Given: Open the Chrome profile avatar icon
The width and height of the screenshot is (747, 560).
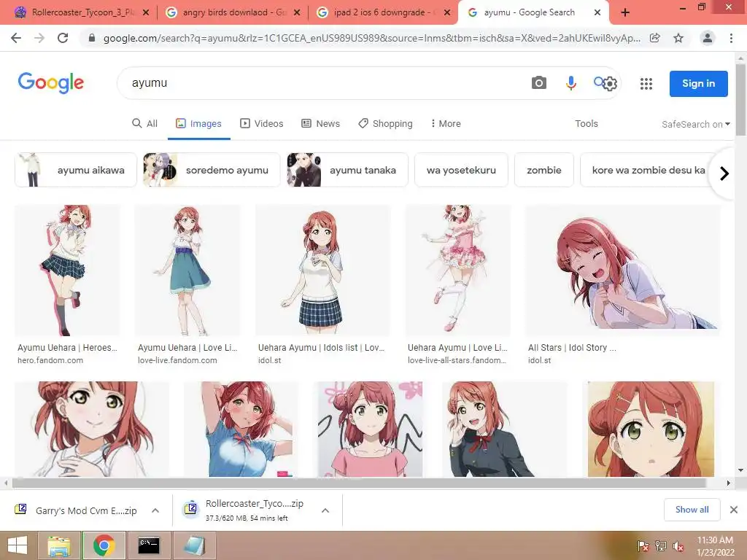Looking at the screenshot, I should (708, 38).
